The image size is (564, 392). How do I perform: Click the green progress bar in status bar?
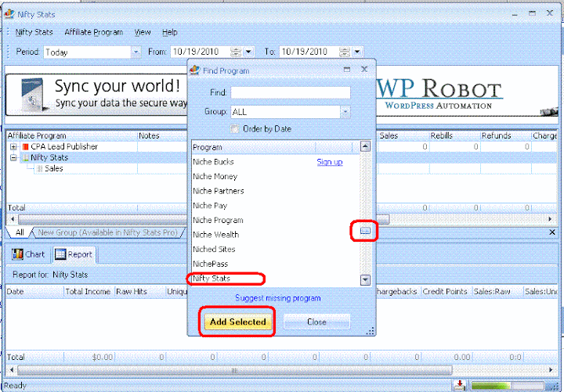507,386
